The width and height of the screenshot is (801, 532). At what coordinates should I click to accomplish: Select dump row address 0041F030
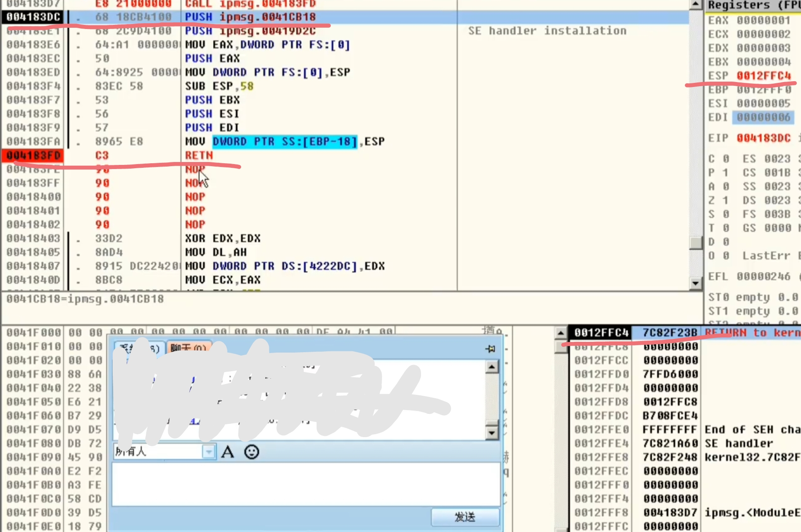click(34, 374)
